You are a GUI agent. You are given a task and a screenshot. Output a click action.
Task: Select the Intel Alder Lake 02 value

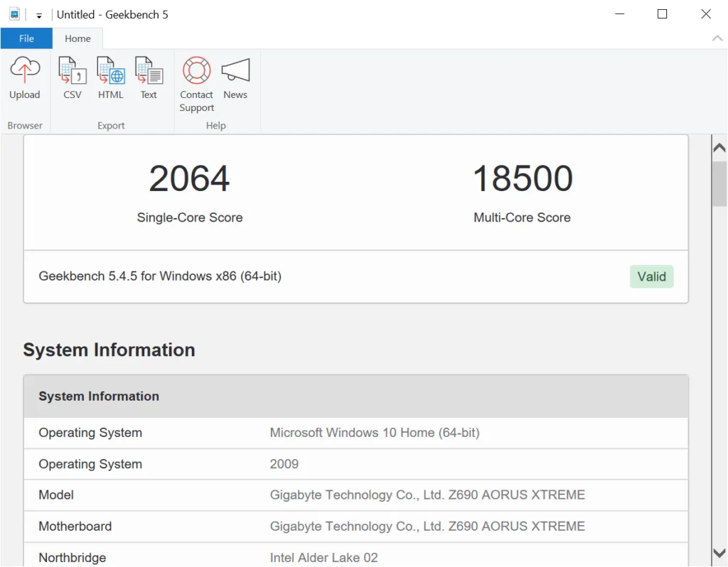click(x=323, y=558)
